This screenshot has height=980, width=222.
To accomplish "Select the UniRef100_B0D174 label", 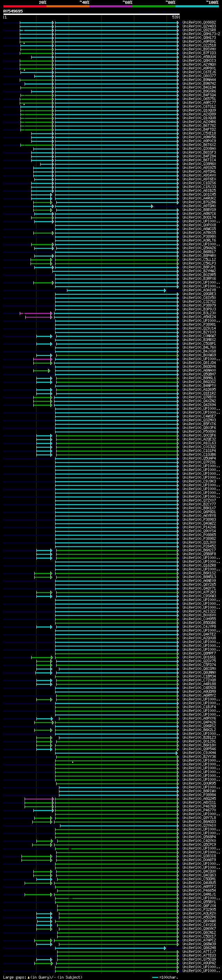I will point(199,218).
